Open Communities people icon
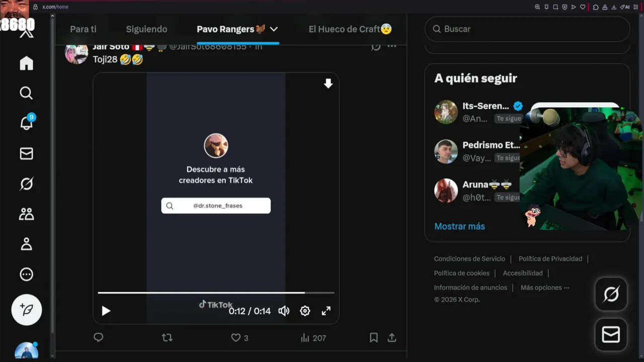 point(26,214)
